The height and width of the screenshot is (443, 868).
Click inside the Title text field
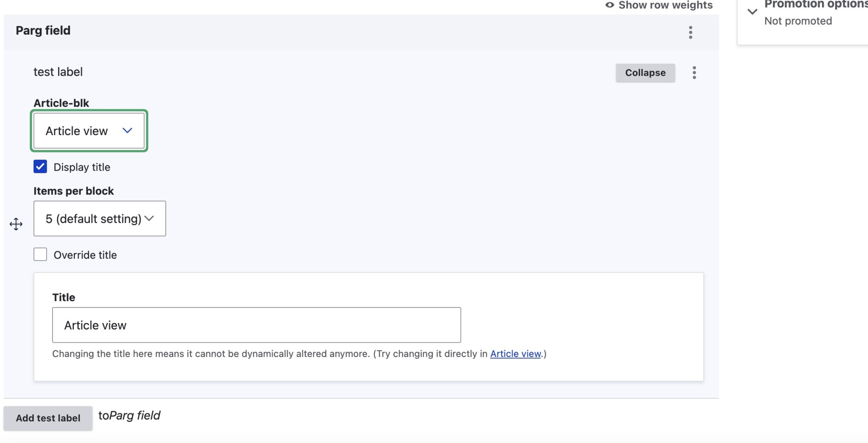coord(256,325)
